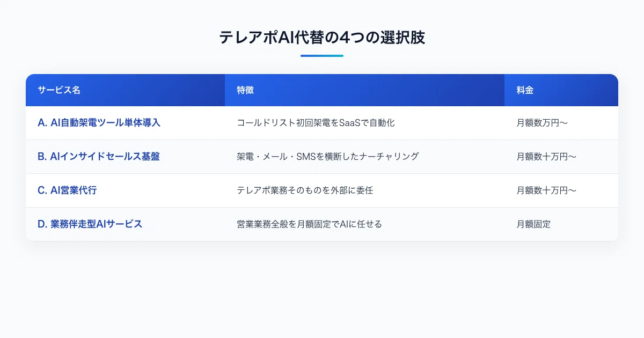Screen dimensions: 644x338
Task: Click 月額数十万円〜 price in row B
Action: 546,157
